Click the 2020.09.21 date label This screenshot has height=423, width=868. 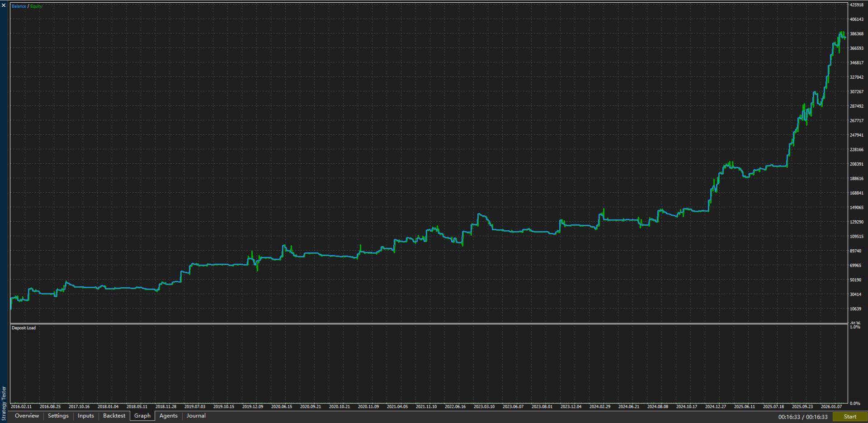click(x=311, y=407)
